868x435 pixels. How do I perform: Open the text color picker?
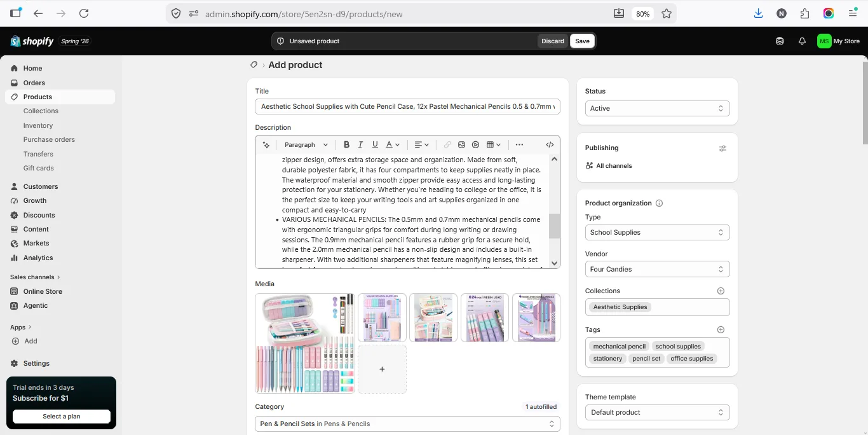(393, 145)
